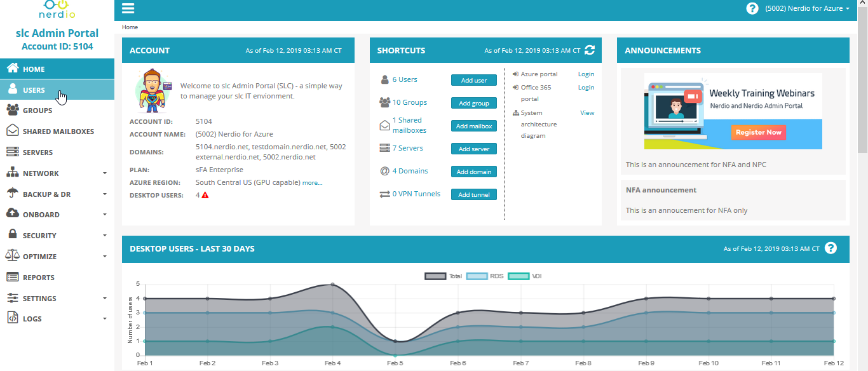Expand the Security menu arrow
The width and height of the screenshot is (868, 371).
105,235
